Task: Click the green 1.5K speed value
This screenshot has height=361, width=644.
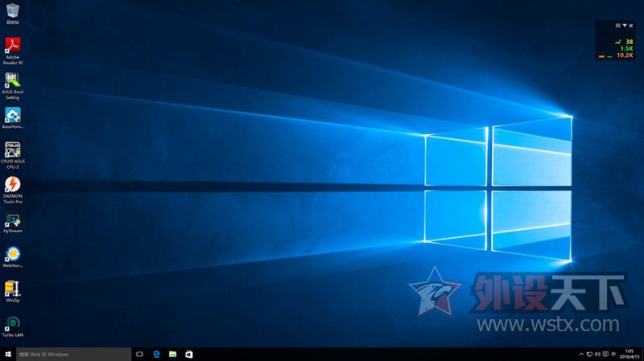Action: (627, 48)
